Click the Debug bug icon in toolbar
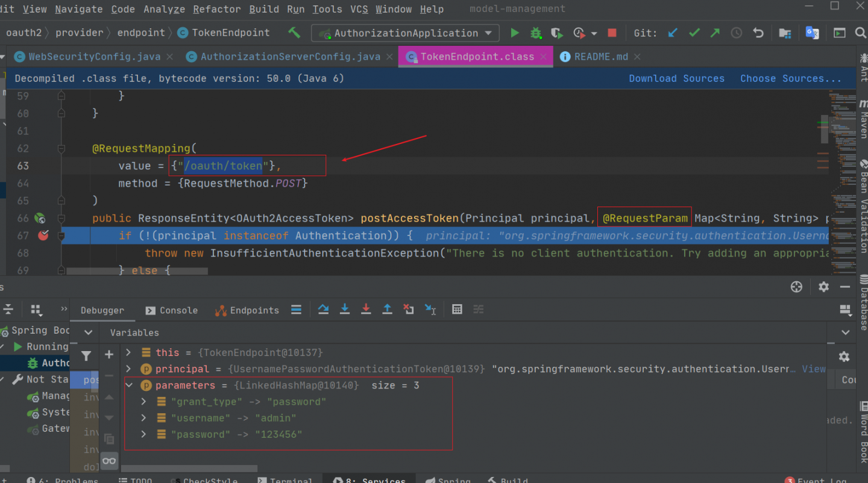Image resolution: width=868 pixels, height=483 pixels. click(x=535, y=33)
